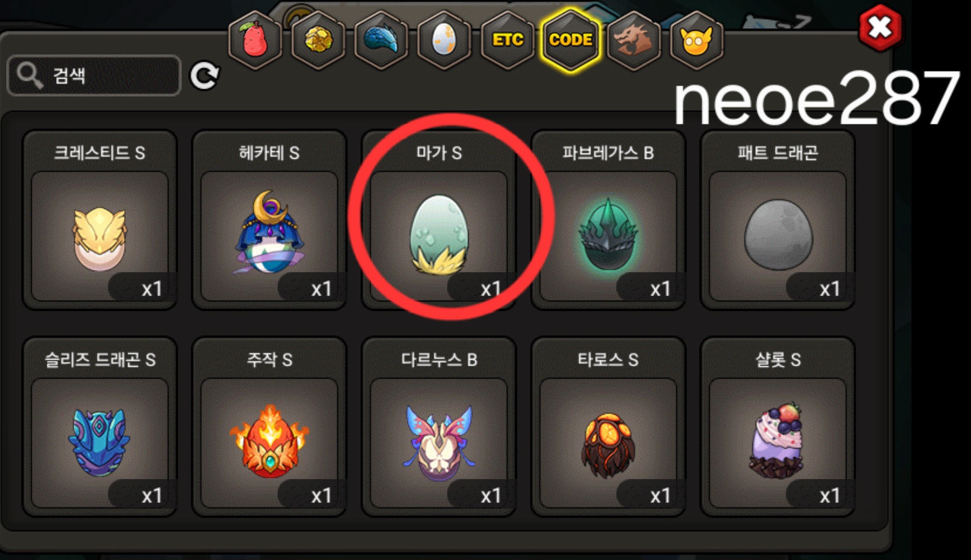This screenshot has height=560, width=971.
Task: Open the fruit food category tab
Action: tap(255, 40)
